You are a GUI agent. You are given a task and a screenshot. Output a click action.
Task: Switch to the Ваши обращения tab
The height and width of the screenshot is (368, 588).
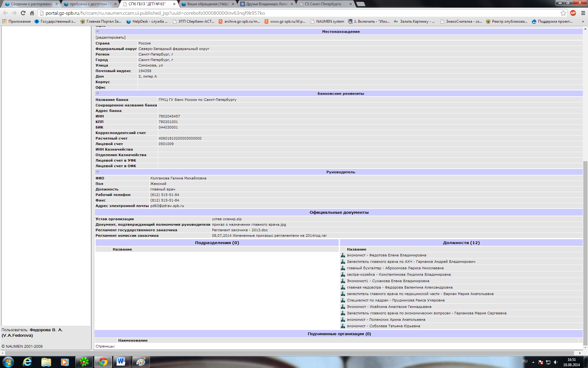click(x=208, y=4)
